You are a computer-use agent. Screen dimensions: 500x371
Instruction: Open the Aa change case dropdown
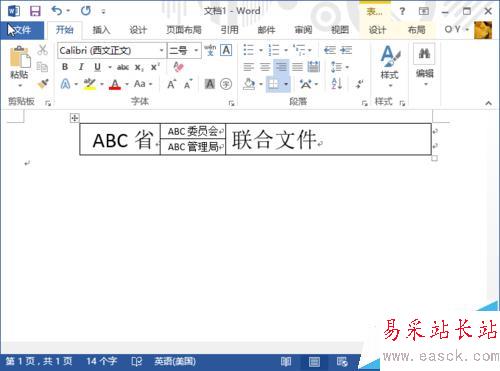click(143, 84)
